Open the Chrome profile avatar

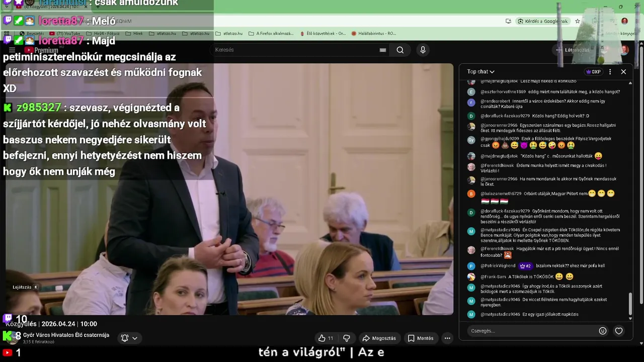point(624,21)
